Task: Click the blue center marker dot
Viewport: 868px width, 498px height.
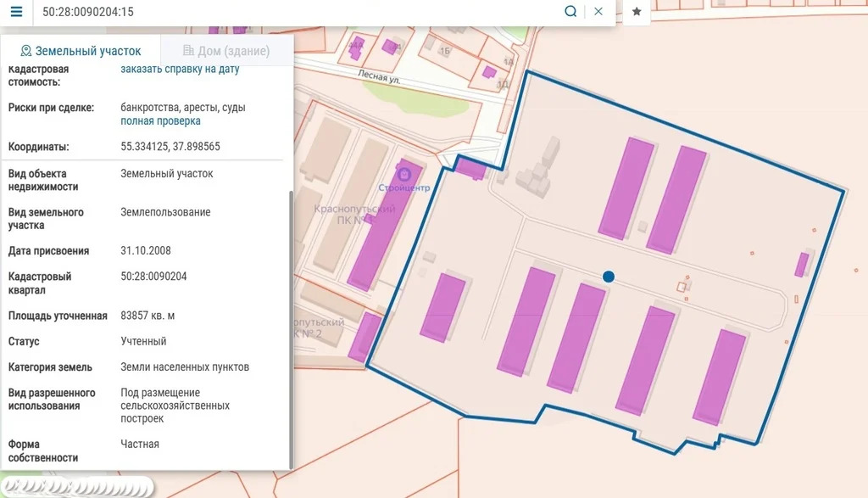Action: pyautogui.click(x=608, y=277)
